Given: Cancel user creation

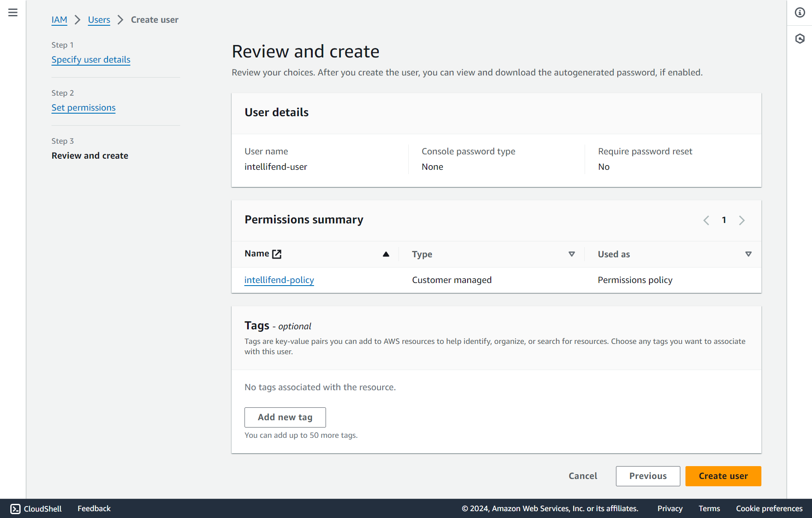Looking at the screenshot, I should 583,476.
